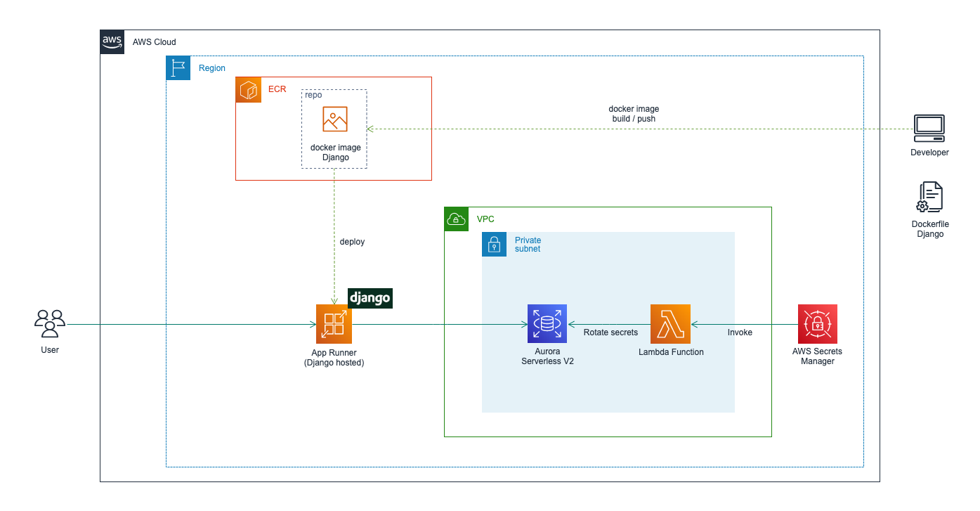Select the Private subnet lock icon
The width and height of the screenshot is (980, 511).
click(x=494, y=244)
